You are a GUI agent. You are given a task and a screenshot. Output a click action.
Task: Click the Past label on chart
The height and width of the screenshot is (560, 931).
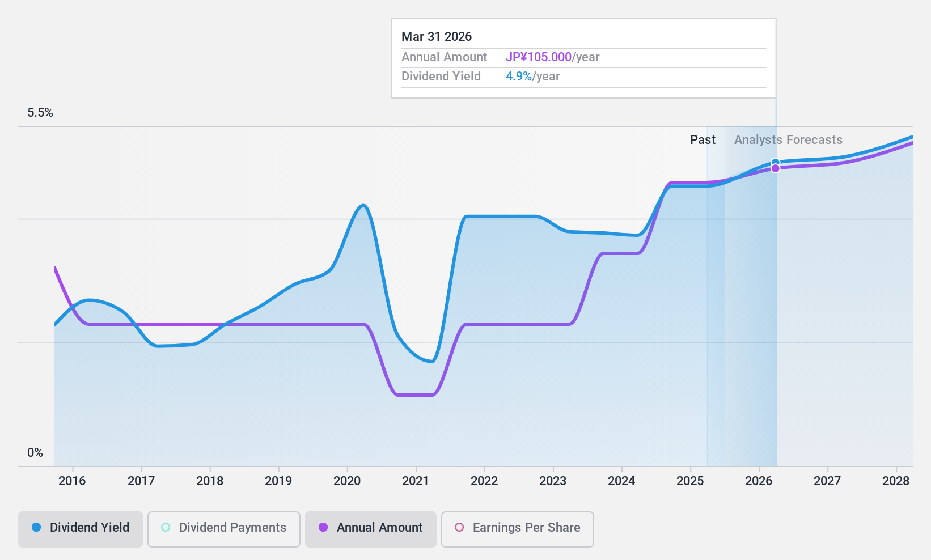703,140
